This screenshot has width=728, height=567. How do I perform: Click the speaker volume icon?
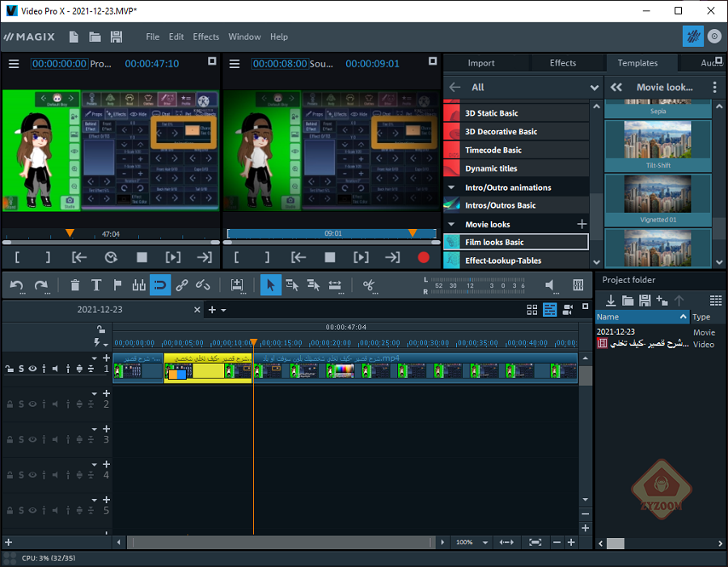click(550, 286)
